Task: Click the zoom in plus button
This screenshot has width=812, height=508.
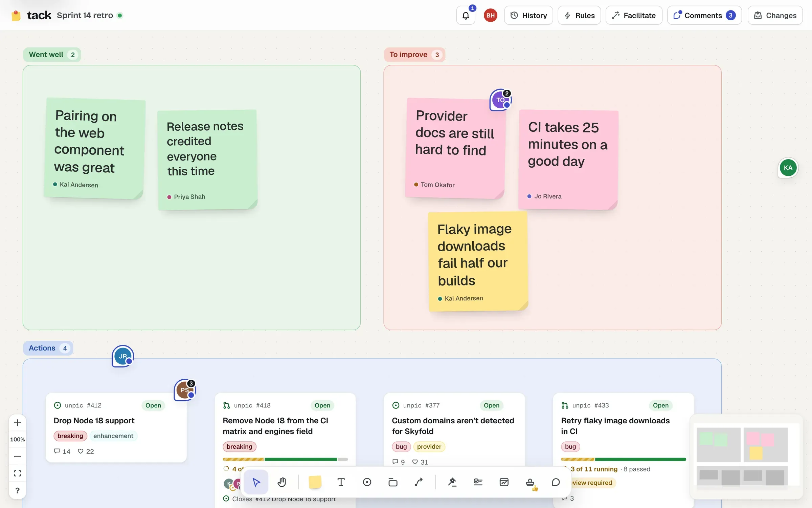Action: (x=18, y=423)
